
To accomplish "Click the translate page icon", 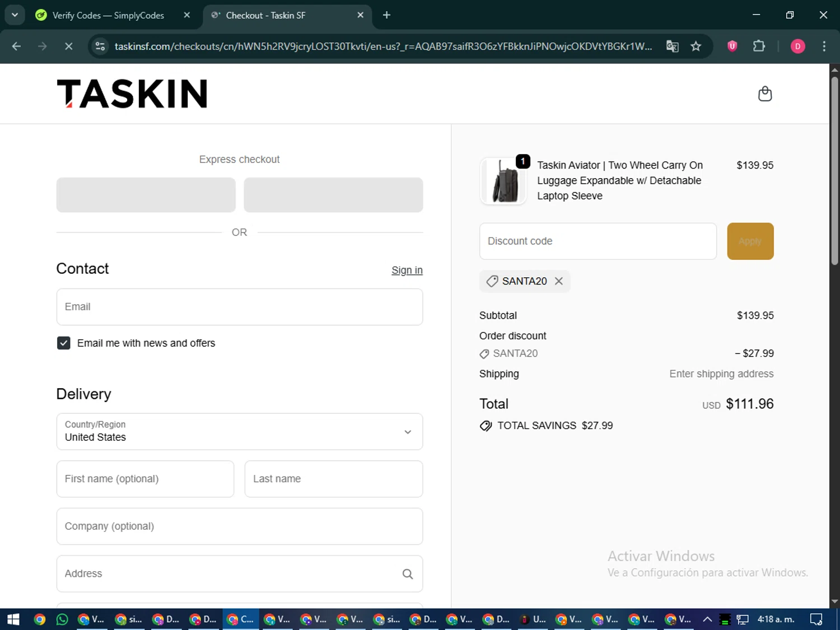I will pyautogui.click(x=672, y=46).
